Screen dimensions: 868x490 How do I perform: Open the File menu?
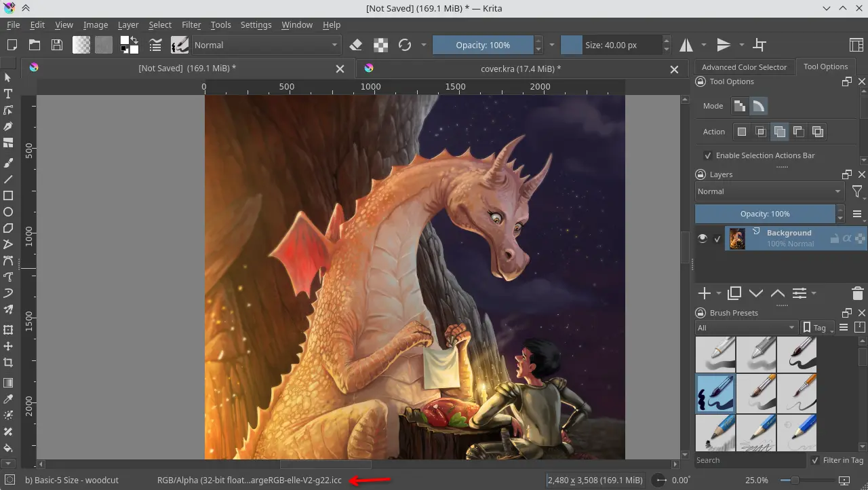pos(13,24)
